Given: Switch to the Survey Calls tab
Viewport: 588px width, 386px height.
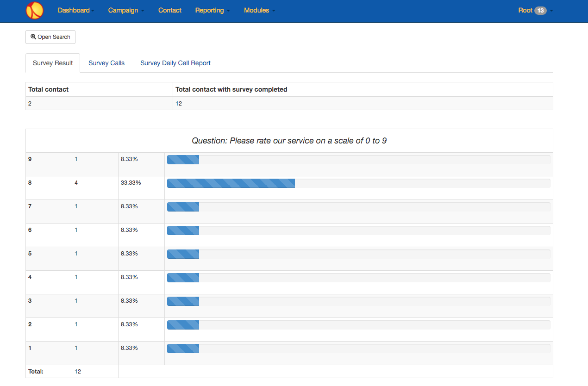Looking at the screenshot, I should tap(106, 63).
